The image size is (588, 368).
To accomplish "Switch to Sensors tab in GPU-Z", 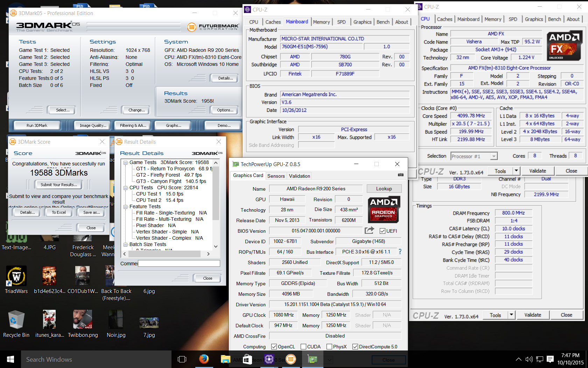I will 276,176.
